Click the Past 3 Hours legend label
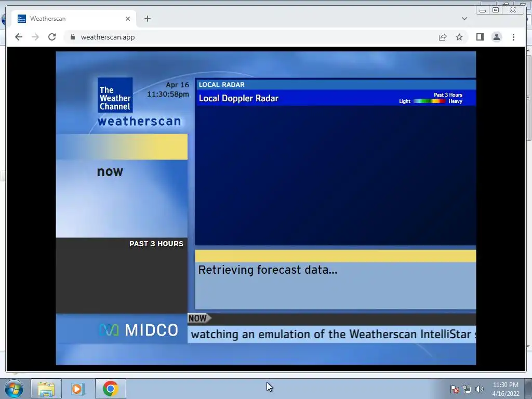This screenshot has height=399, width=532. [x=448, y=95]
